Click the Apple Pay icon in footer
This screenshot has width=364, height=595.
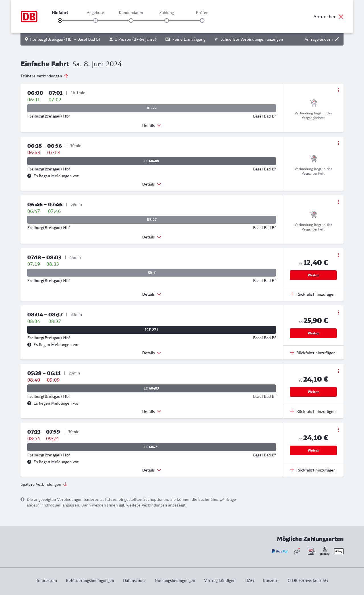coord(339,551)
